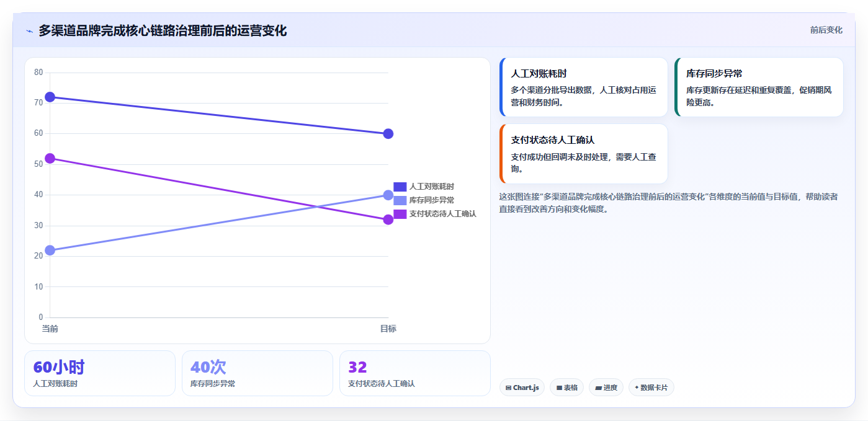The image size is (868, 421).
Task: Click the main title 多渠道品牌完成核心链路治理前后的运营变化
Action: point(163,31)
